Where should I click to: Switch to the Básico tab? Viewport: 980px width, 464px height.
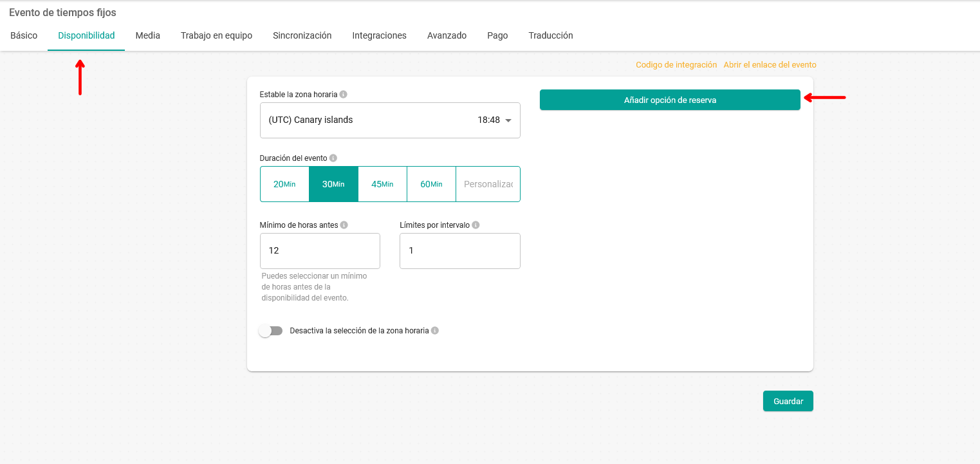24,35
